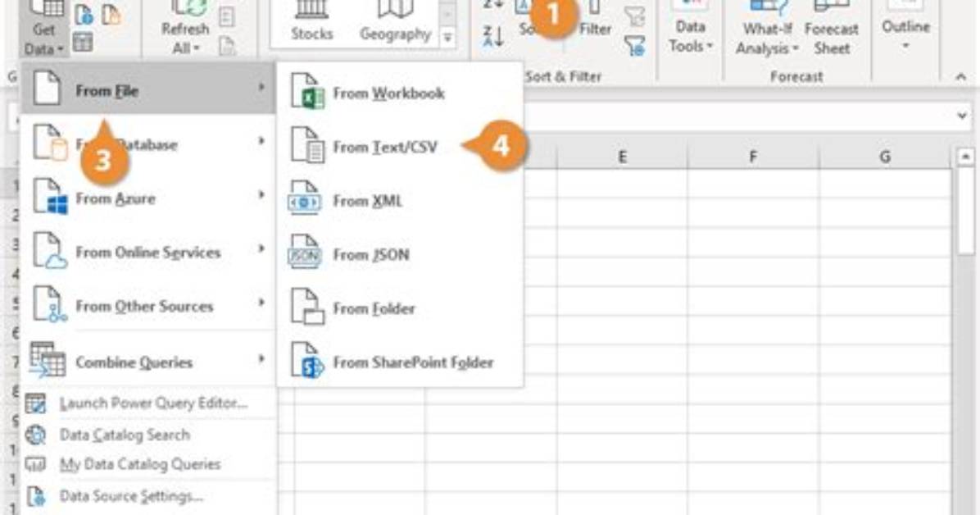
Task: Click Launch Power Query Editor
Action: coord(148,403)
